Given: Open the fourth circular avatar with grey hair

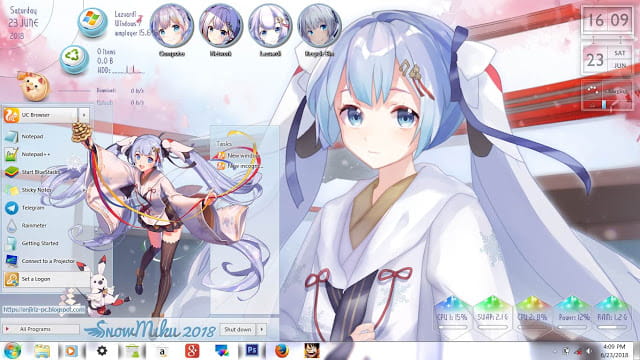Looking at the screenshot, I should click(319, 26).
